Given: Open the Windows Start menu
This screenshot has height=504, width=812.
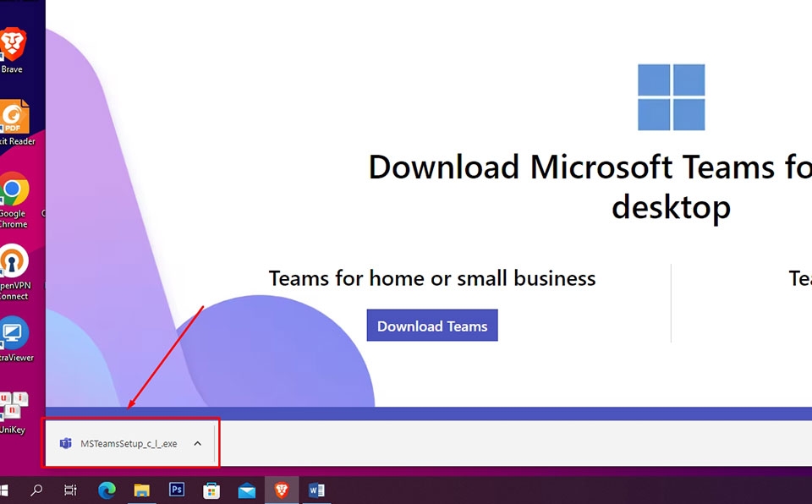Looking at the screenshot, I should point(4,490).
